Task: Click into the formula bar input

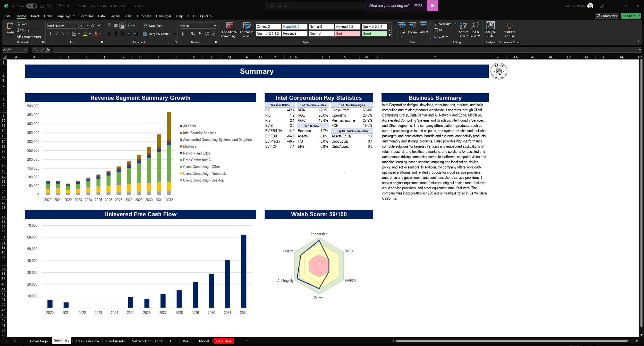Action: click(x=335, y=50)
